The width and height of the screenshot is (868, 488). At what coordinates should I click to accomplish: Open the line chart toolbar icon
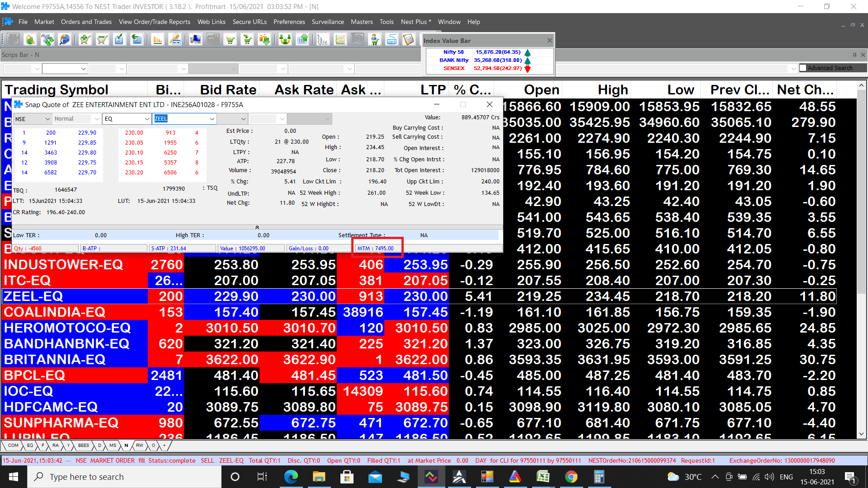point(340,40)
